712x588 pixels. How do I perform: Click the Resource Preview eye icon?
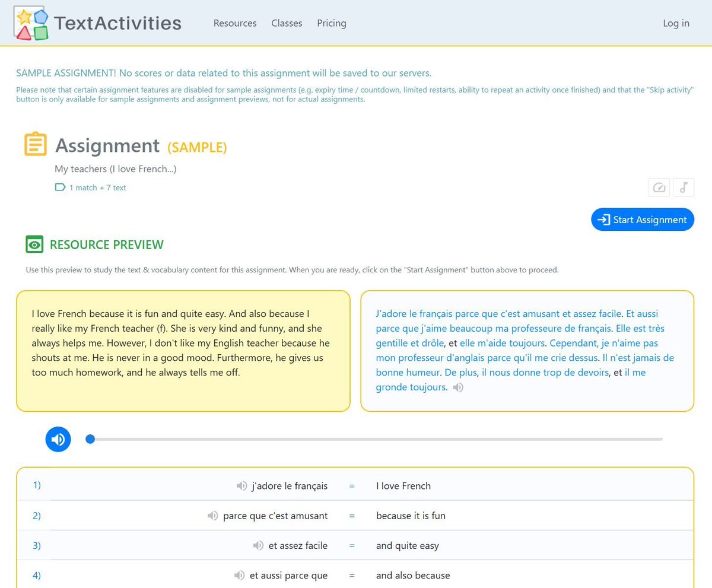[x=34, y=244]
